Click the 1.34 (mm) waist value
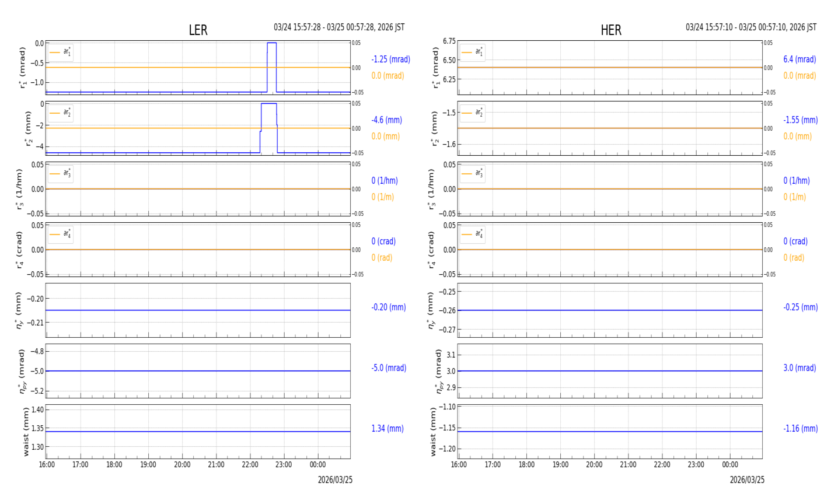 pyautogui.click(x=387, y=429)
